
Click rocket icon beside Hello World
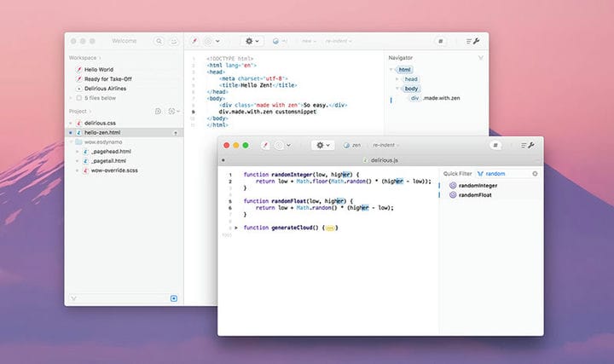tap(78, 69)
